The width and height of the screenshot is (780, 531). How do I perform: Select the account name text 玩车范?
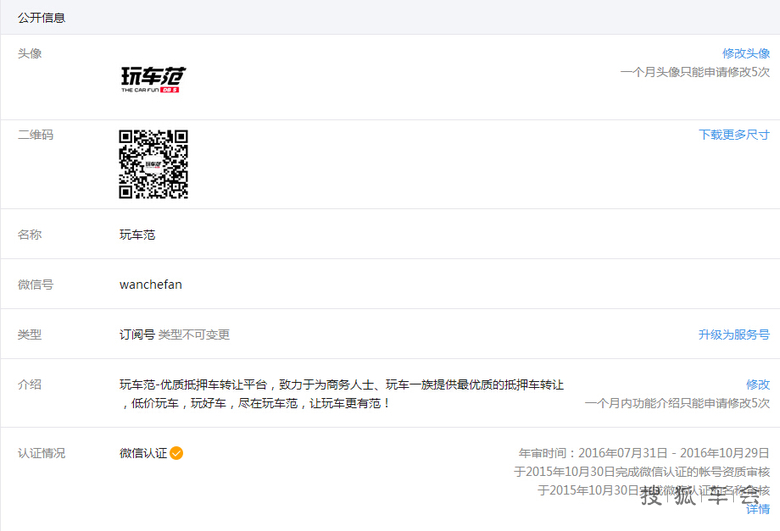click(x=137, y=234)
